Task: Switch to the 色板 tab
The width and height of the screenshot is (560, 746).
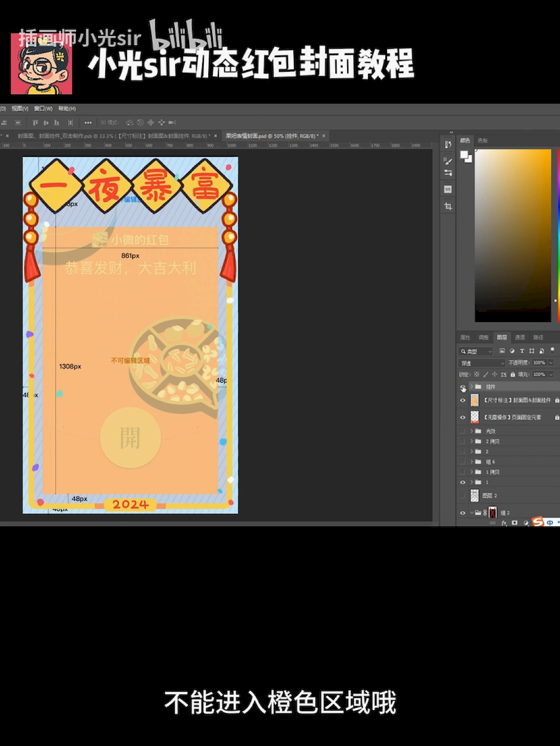Action: (483, 141)
